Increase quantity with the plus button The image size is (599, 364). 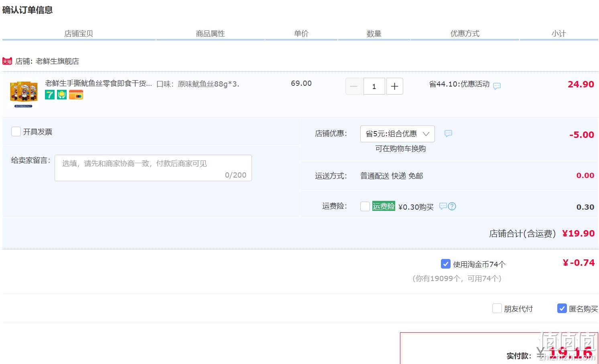point(395,86)
